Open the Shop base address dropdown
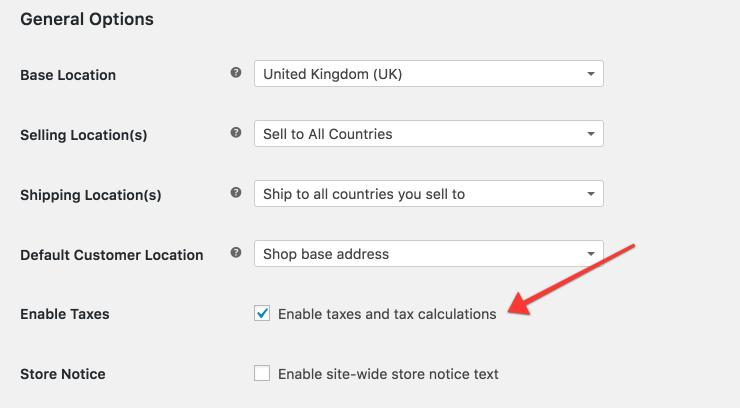Screen dimensions: 740x408 429,254
